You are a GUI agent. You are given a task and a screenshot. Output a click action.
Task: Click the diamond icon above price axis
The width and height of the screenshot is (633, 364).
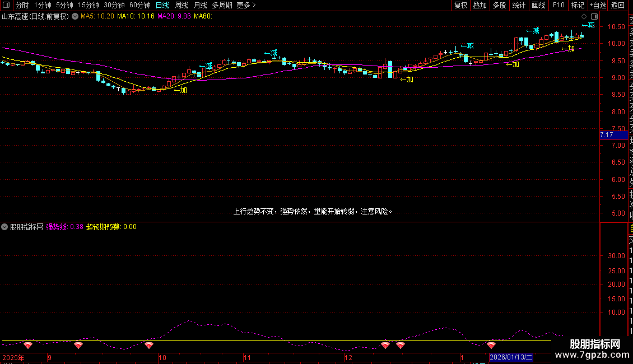[x=584, y=16]
